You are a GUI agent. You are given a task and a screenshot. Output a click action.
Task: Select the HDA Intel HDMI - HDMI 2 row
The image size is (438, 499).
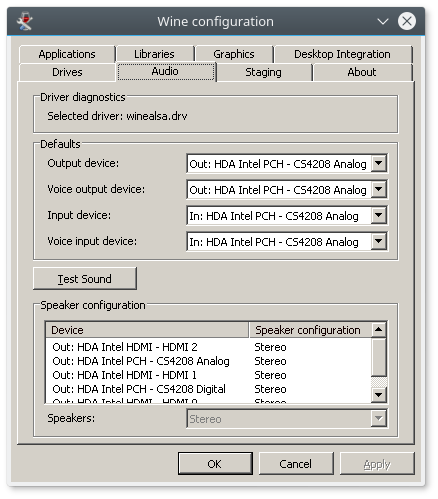208,347
